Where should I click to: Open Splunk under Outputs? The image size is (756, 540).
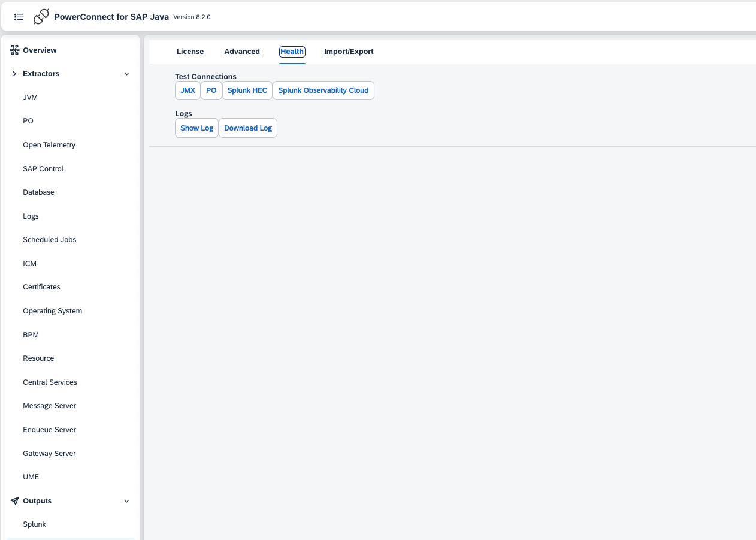pos(34,524)
